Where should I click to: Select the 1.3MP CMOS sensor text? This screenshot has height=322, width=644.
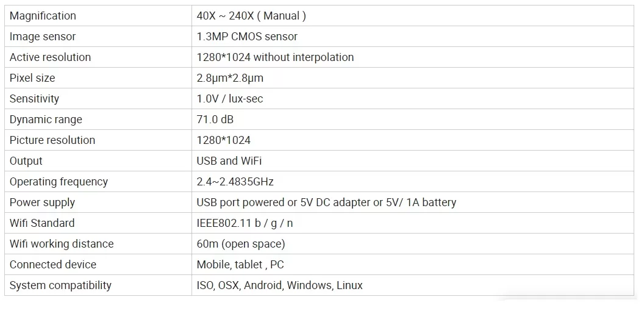click(x=247, y=37)
